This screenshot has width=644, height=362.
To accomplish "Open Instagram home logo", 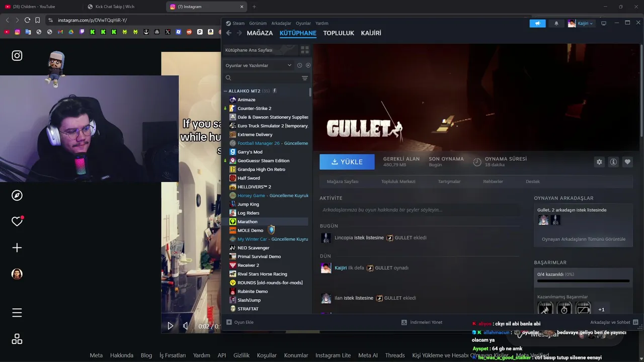I will pyautogui.click(x=17, y=56).
